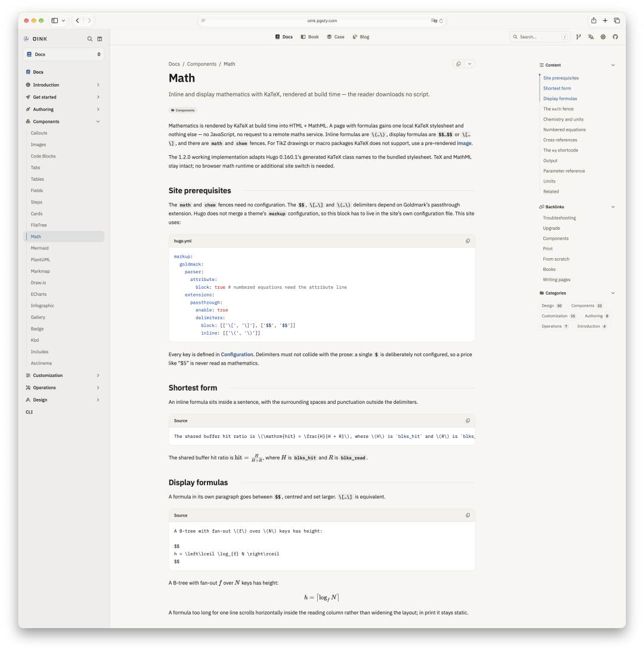Image resolution: width=644 pixels, height=652 pixels.
Task: Go back with Safari's back arrow
Action: coord(78,20)
